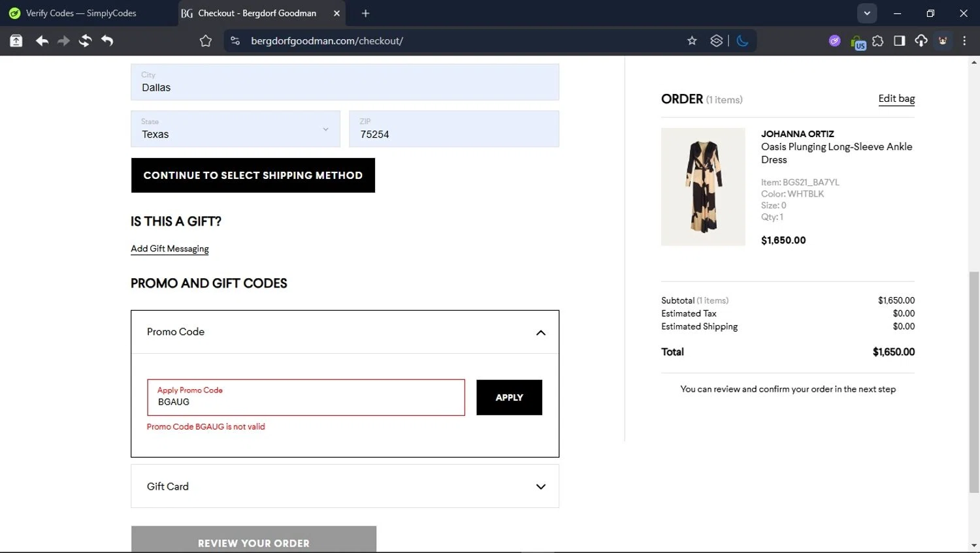The image size is (980, 553).
Task: Click the share/upload icon at toolbar start
Action: pos(16,40)
